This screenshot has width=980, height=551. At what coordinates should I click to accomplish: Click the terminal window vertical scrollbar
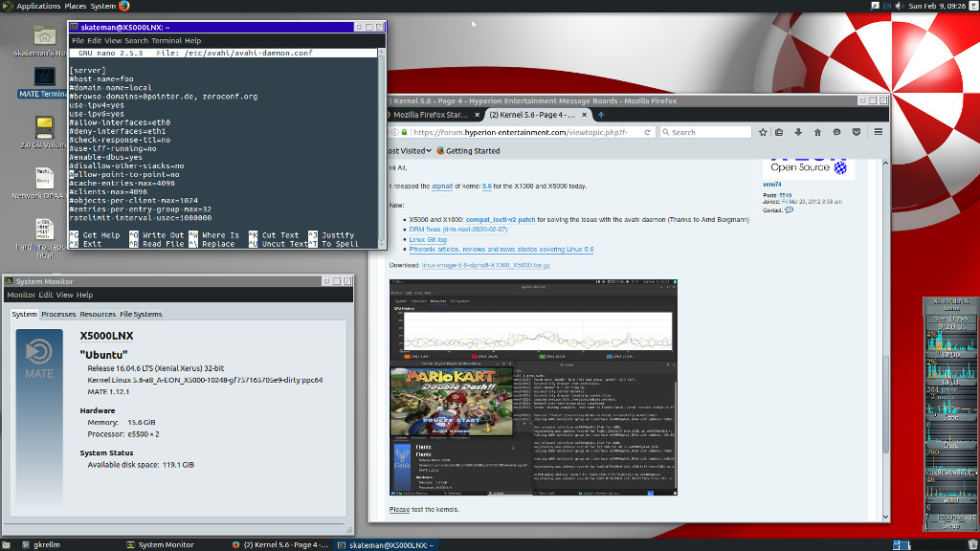(x=381, y=148)
